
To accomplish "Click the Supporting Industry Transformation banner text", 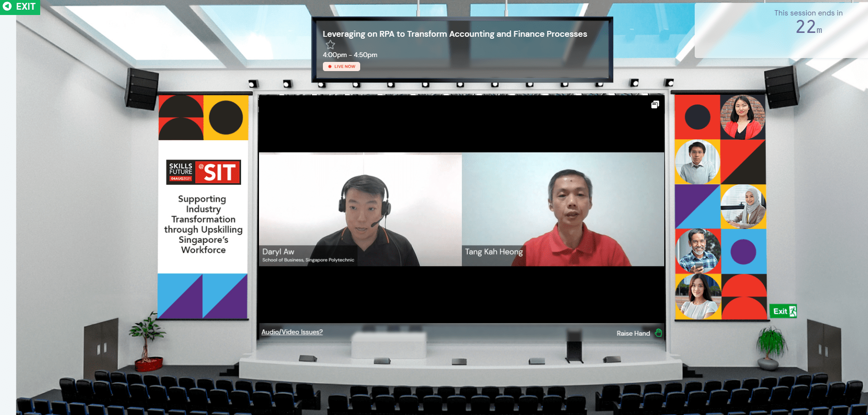I will point(203,224).
